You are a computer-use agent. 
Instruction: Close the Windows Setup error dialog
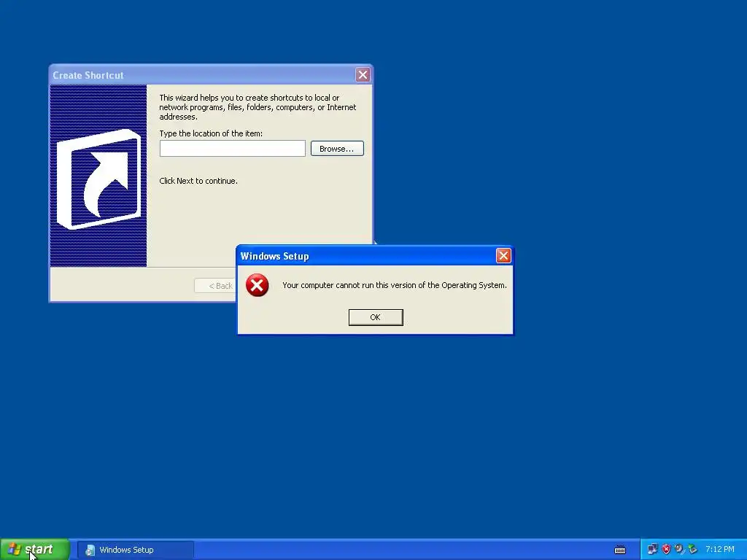[503, 256]
